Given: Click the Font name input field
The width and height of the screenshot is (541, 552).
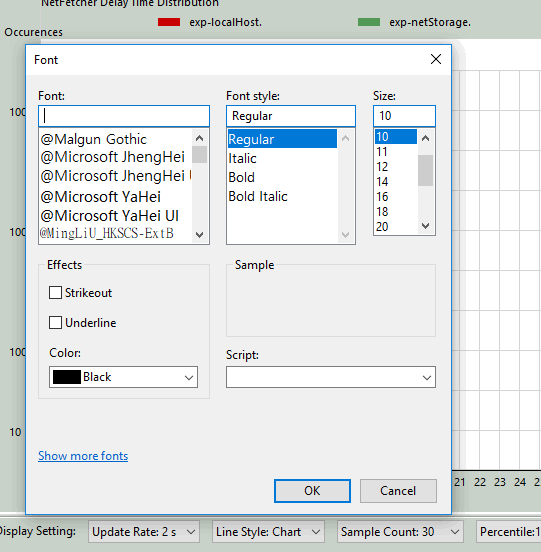Looking at the screenshot, I should (x=124, y=116).
